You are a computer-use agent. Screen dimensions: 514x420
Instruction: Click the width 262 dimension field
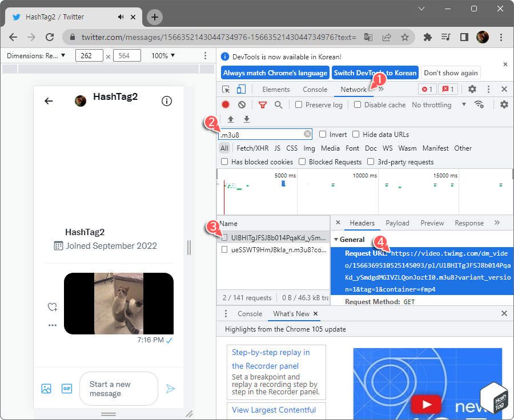[89, 56]
